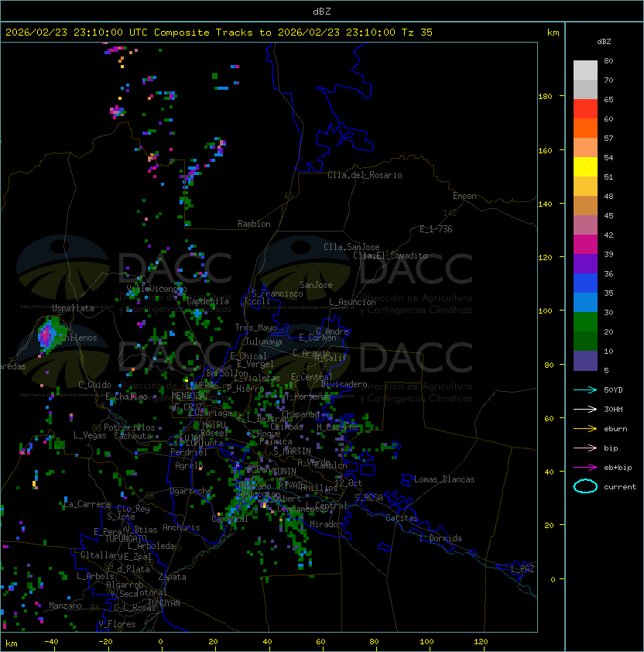The image size is (644, 652).
Task: Click the 'Villavicencio' place label
Action: 156,289
